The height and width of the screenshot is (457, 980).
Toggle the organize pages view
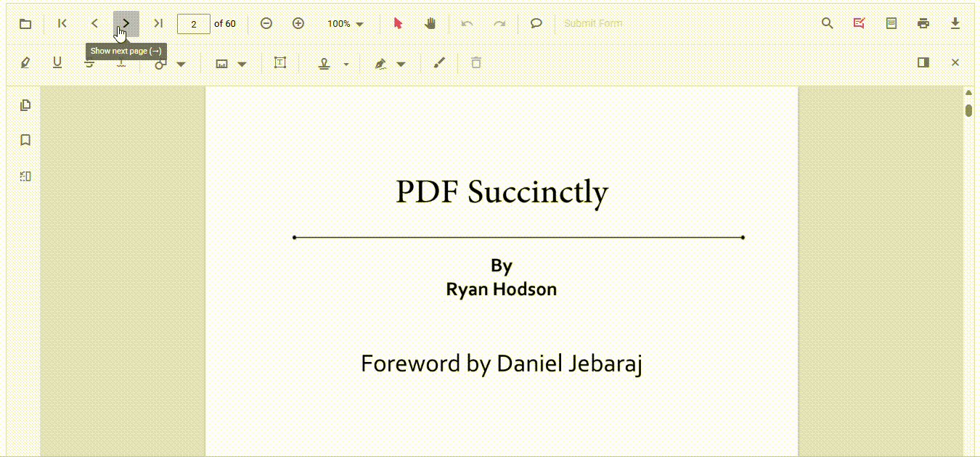coord(25,176)
